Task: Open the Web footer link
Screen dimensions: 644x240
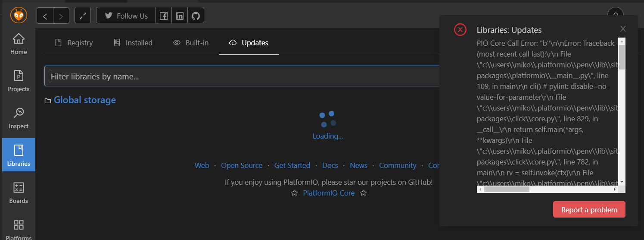Action: click(x=202, y=165)
